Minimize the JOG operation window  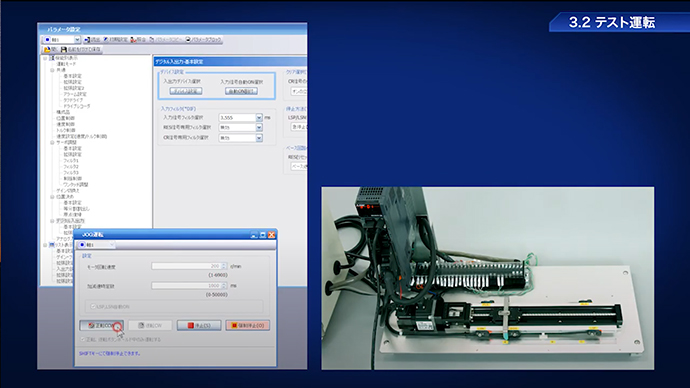[x=253, y=235]
